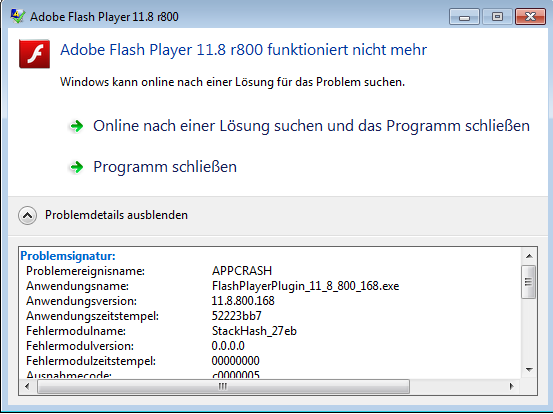Select the StackHash_27eb value

[x=254, y=331]
